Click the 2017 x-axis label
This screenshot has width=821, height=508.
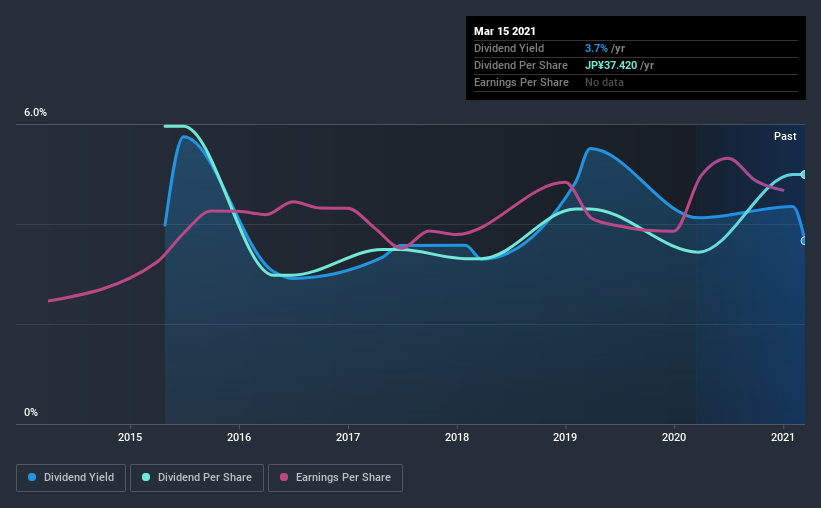coord(348,437)
